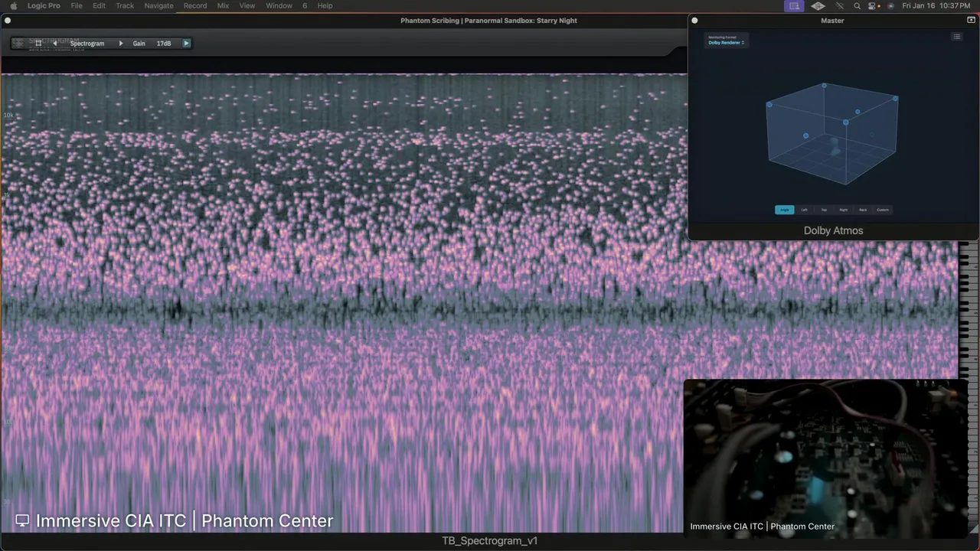Viewport: 980px width, 551px height.
Task: Open the File menu
Action: point(77,5)
